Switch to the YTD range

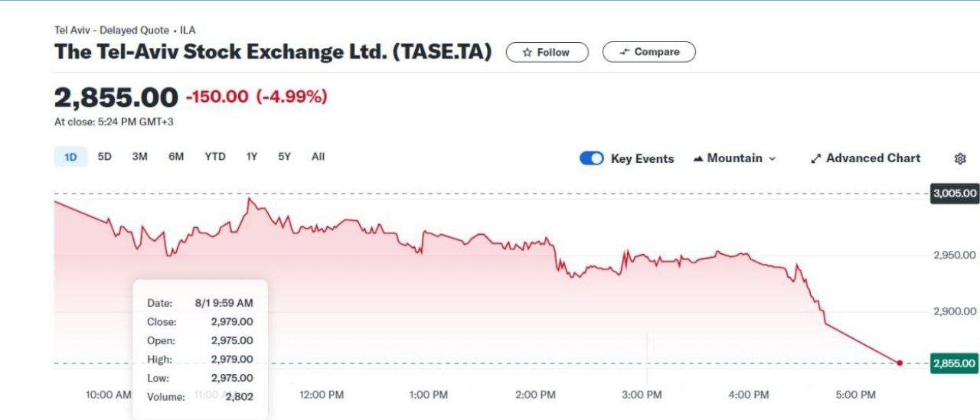pyautogui.click(x=215, y=157)
